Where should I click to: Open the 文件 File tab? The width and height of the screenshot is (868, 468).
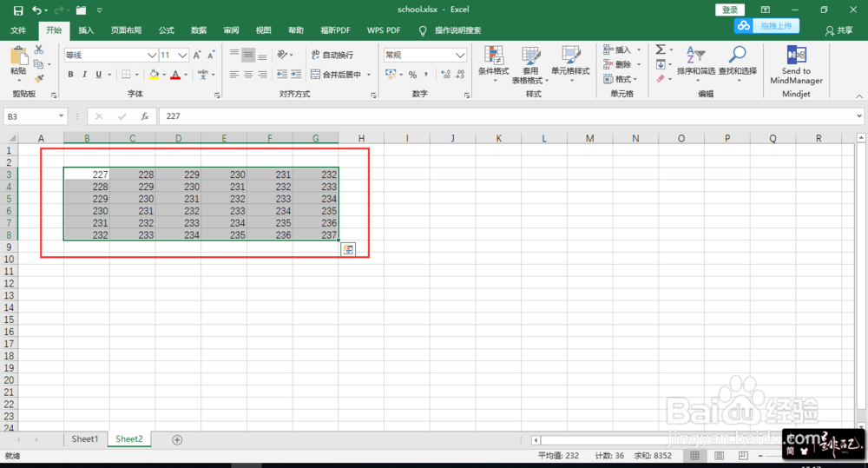[x=18, y=30]
